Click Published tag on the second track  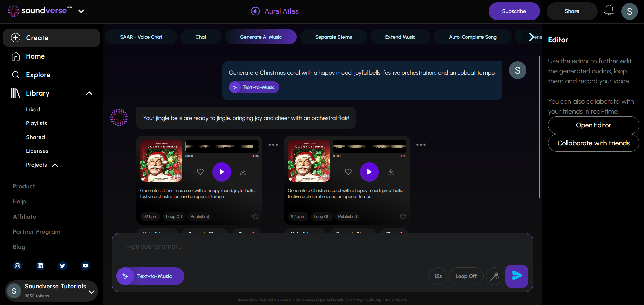pyautogui.click(x=347, y=217)
